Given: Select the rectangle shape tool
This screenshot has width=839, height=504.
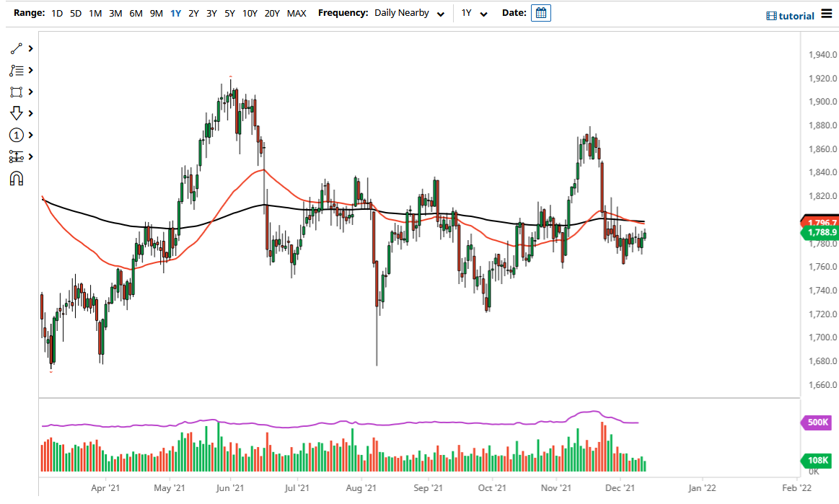Looking at the screenshot, I should click(x=16, y=92).
